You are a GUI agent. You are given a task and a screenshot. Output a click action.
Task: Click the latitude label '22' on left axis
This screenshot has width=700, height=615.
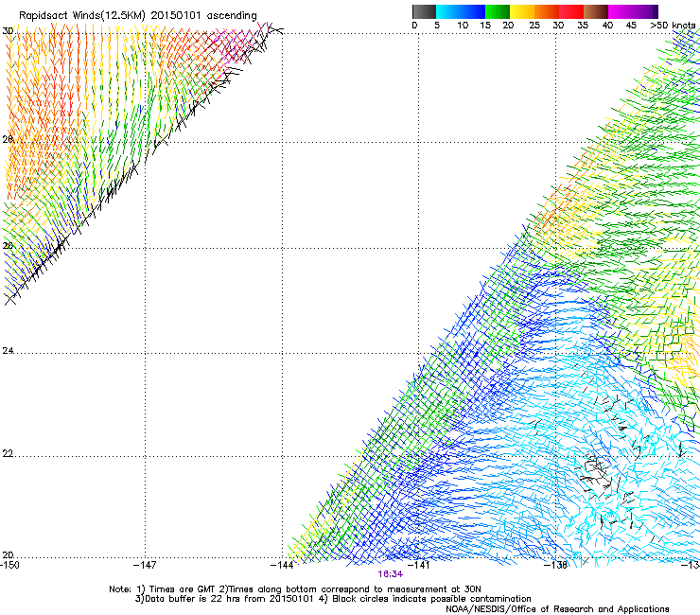tap(8, 453)
